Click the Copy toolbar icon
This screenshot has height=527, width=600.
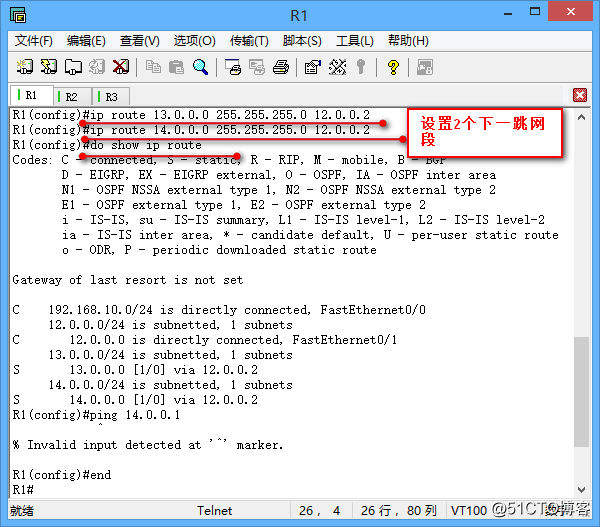pos(153,67)
